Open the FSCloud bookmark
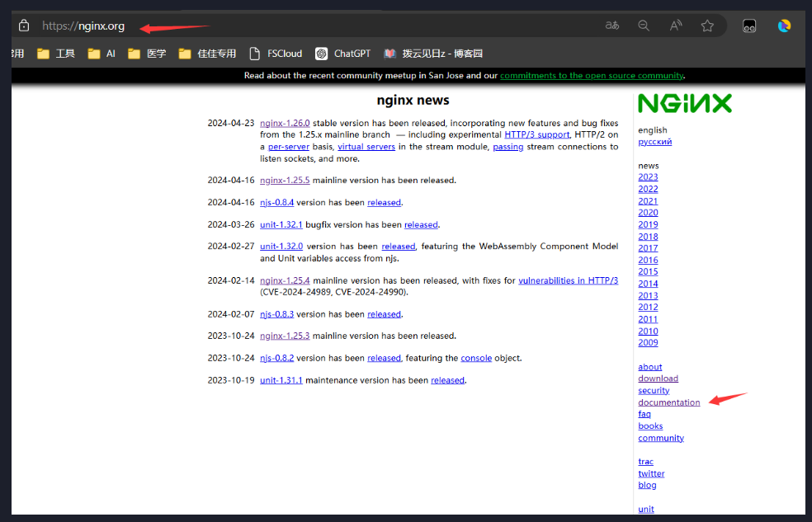The image size is (812, 522). (276, 54)
